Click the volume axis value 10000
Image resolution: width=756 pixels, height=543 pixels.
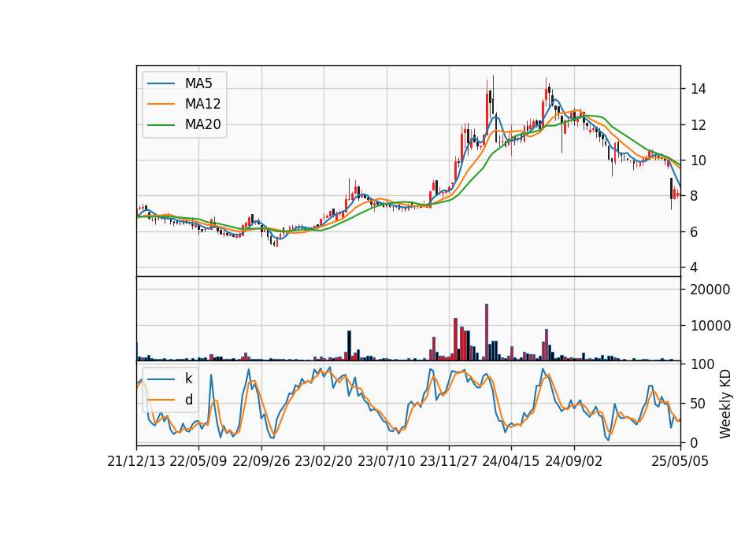[x=710, y=326]
